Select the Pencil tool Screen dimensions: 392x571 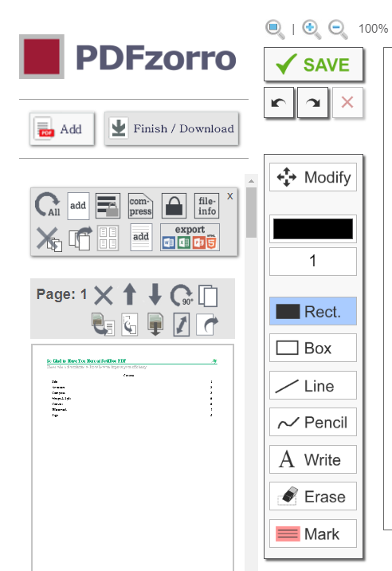click(313, 422)
